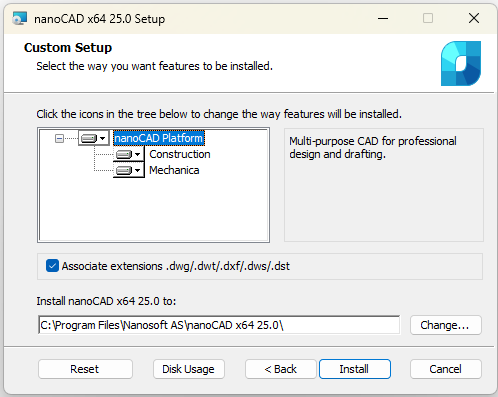Click the nanoCAD logo in header

click(x=461, y=63)
